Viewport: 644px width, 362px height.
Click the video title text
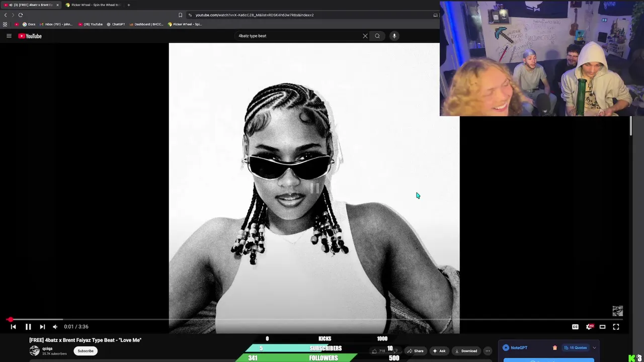86,340
